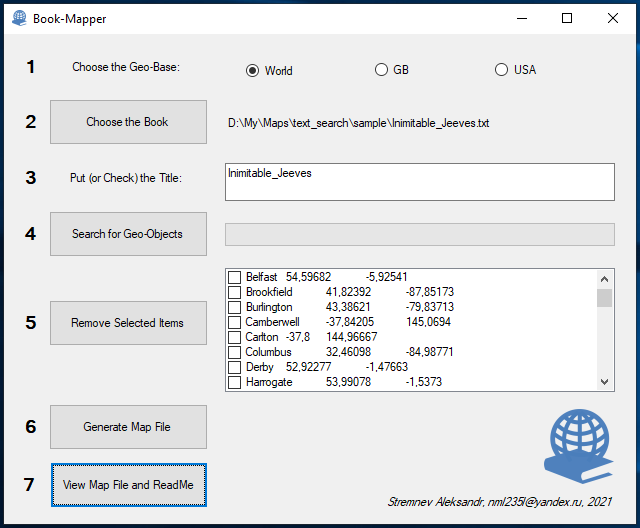
Task: Select the World geo-base radio button
Action: (x=252, y=71)
